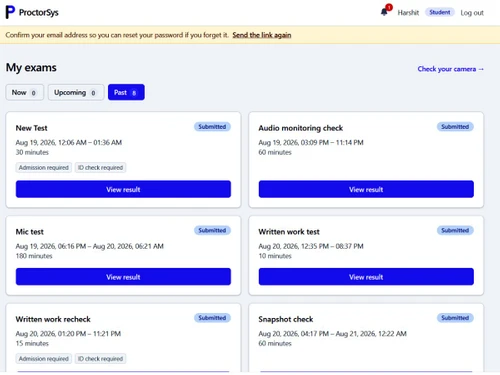View result for Written work test

[x=366, y=277]
